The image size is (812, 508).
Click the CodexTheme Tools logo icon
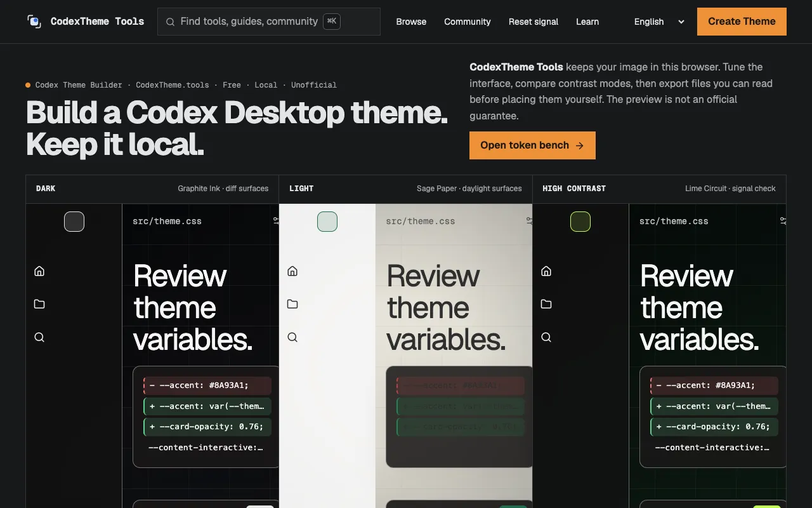(x=34, y=22)
